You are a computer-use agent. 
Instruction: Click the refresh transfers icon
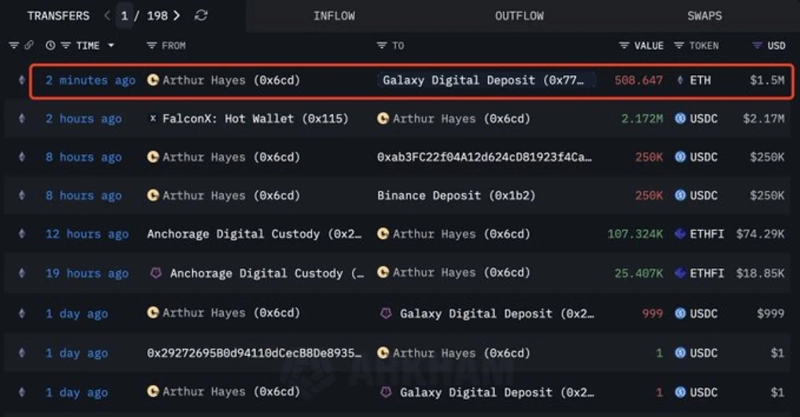coord(202,16)
